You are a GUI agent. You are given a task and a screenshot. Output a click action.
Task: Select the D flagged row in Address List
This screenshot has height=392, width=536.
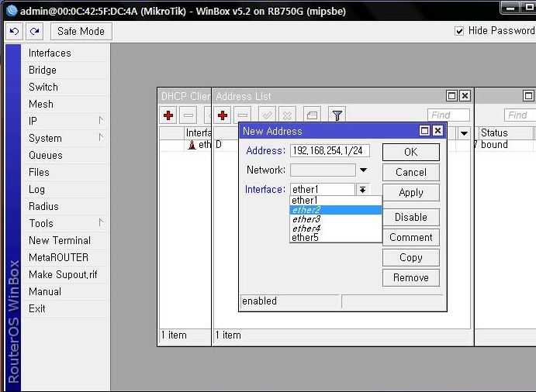(x=227, y=145)
